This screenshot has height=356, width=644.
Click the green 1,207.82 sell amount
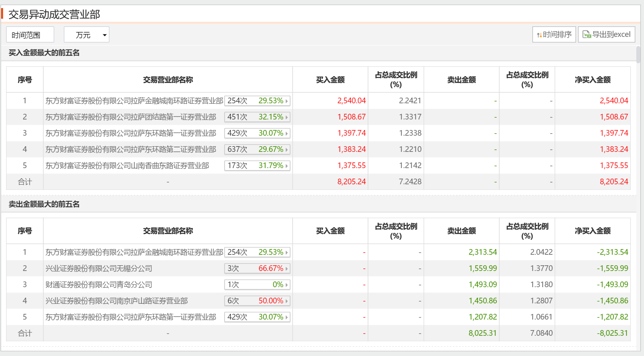click(x=483, y=317)
